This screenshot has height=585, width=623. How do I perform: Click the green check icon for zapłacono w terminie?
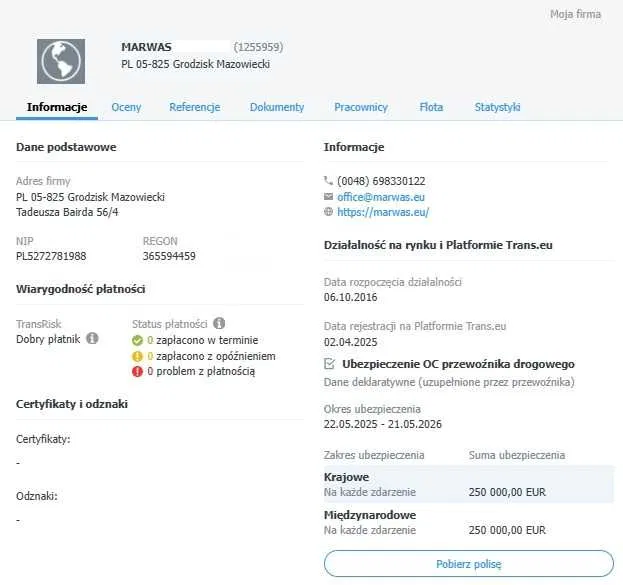(x=137, y=340)
